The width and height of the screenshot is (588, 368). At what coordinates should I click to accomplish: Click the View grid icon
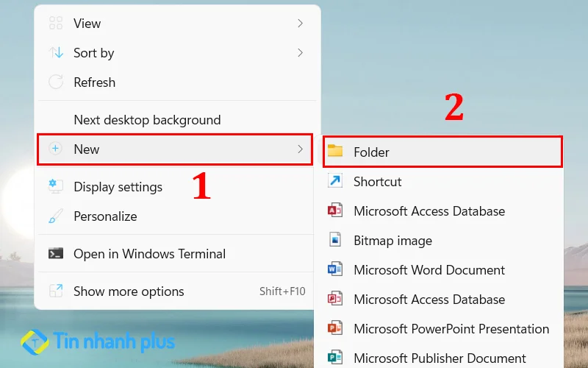(x=56, y=24)
